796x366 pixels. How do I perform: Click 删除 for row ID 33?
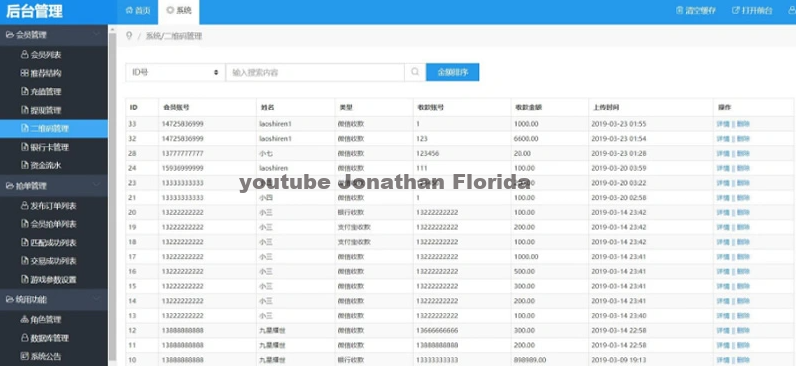[743, 124]
